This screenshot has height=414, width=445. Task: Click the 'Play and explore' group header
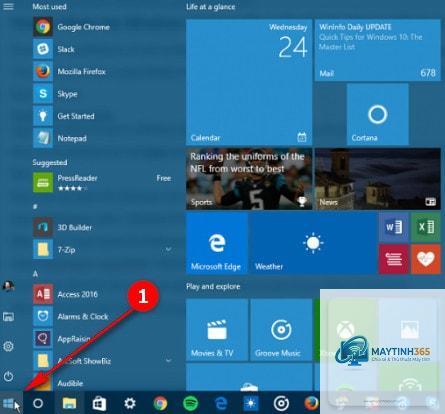tap(213, 286)
